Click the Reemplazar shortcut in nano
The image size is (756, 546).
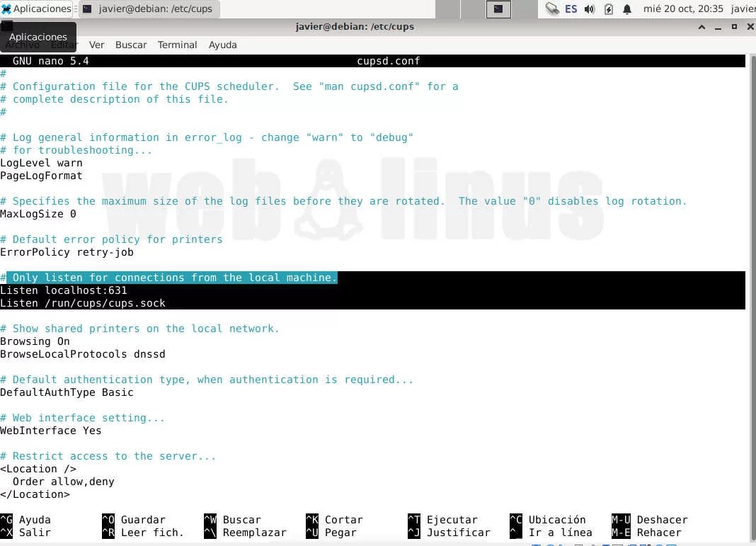(x=256, y=532)
